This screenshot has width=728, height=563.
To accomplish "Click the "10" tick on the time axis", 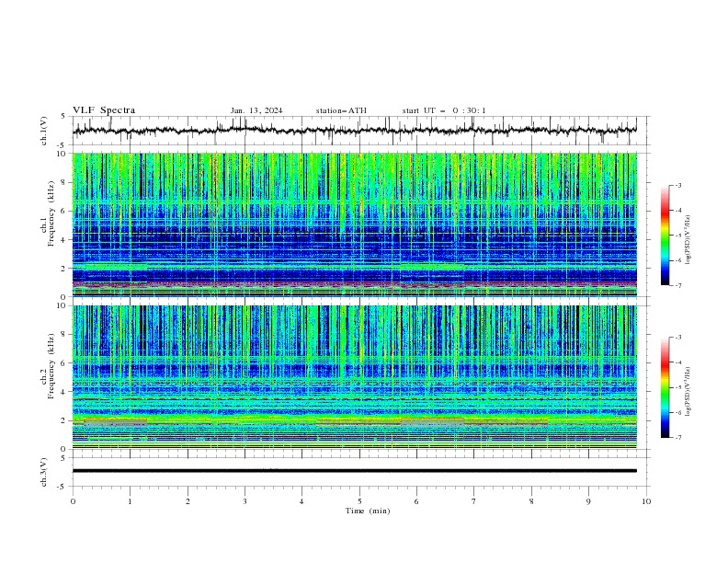I will [x=646, y=501].
